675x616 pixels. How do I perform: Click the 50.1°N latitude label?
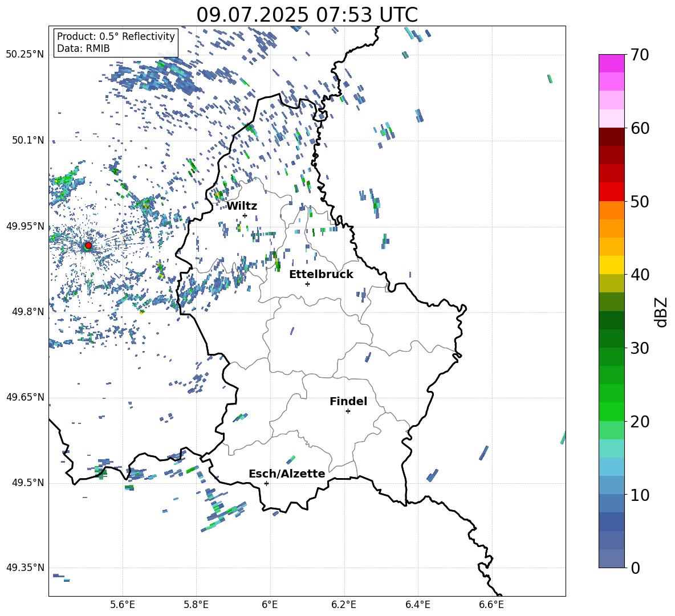click(28, 140)
